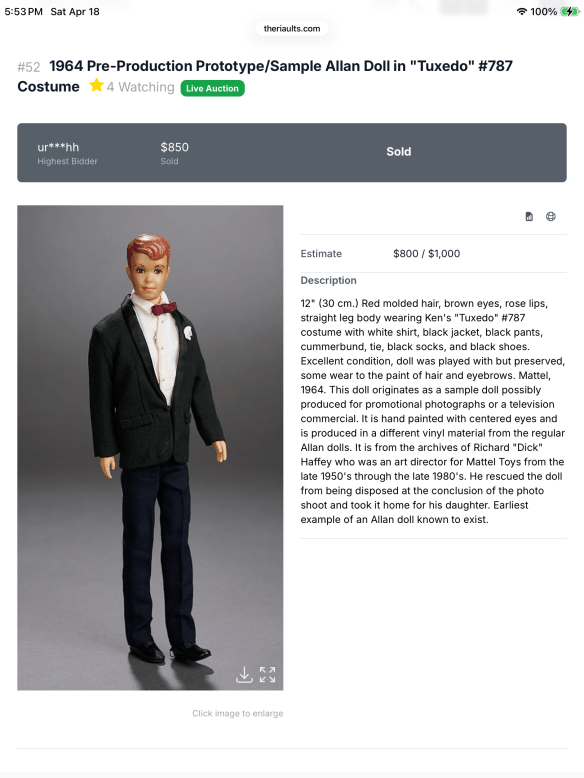Click the lot title heading text
Screen dimensions: 584x778
pos(265,76)
